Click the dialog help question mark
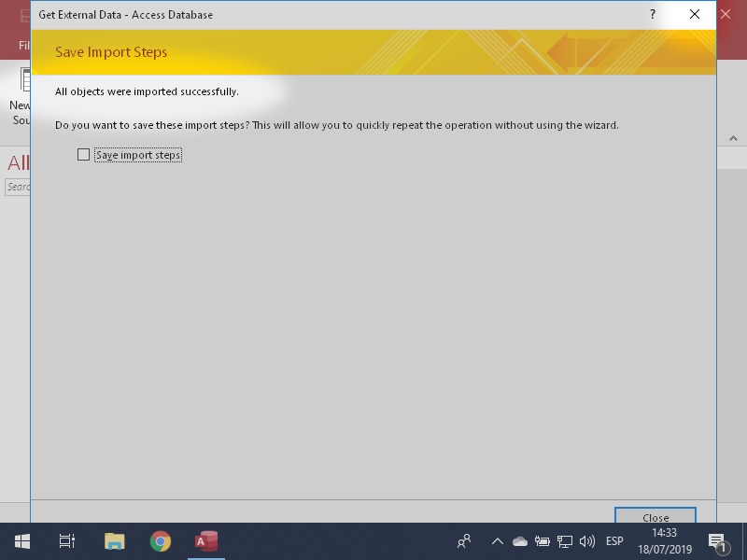 point(652,15)
